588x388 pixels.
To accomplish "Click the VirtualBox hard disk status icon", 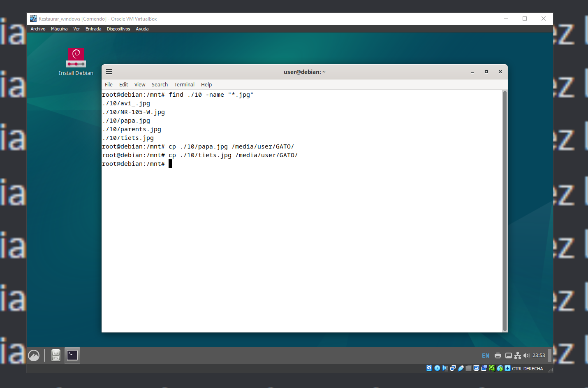I will point(429,368).
